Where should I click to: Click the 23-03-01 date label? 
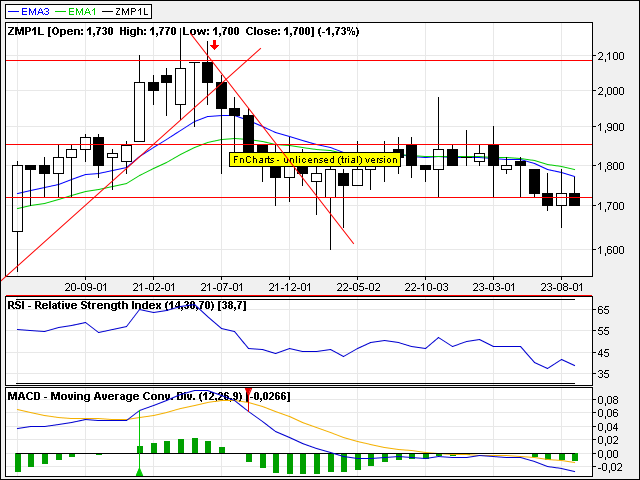click(x=494, y=287)
